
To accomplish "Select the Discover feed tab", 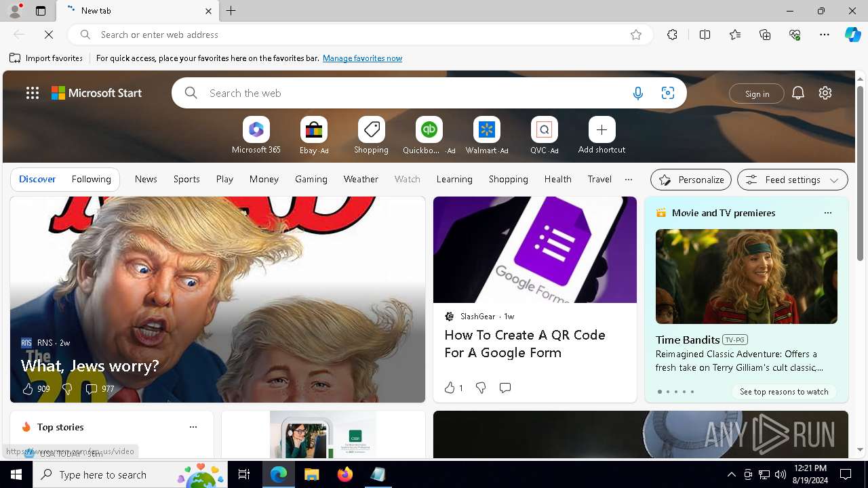I will 37,179.
